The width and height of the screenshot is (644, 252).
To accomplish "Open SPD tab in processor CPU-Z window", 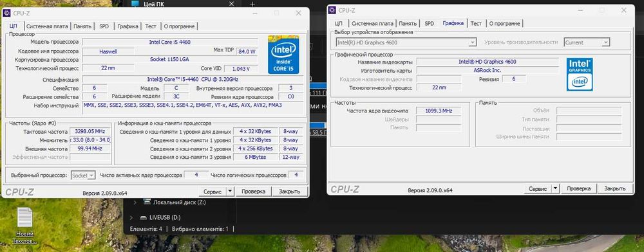I will (x=104, y=26).
